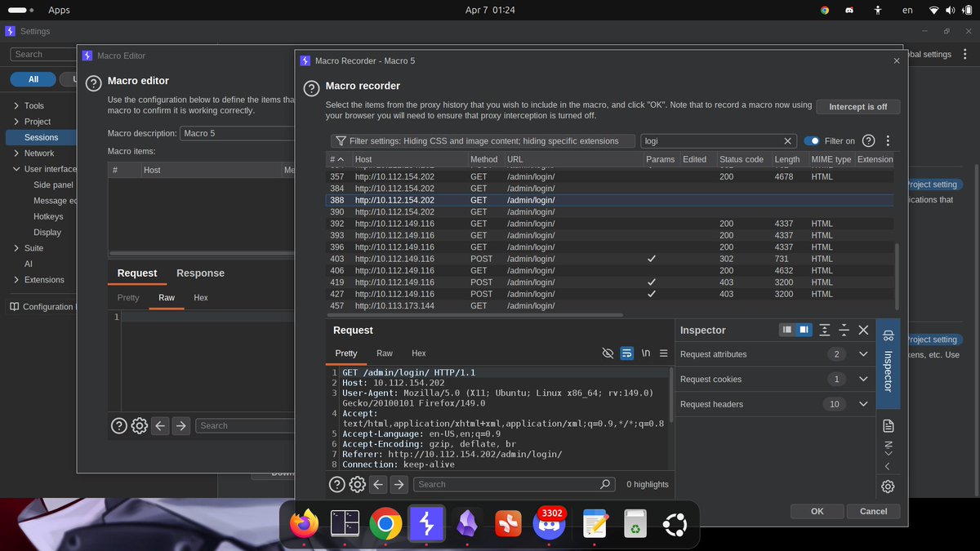980x551 pixels.
Task: Open Macro recorder search settings gear
Action: 357,484
